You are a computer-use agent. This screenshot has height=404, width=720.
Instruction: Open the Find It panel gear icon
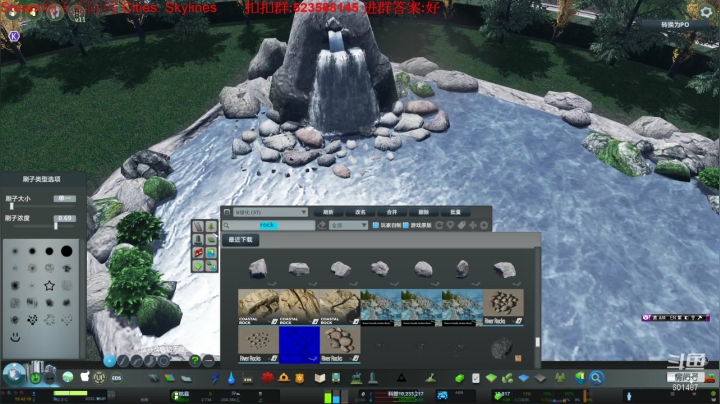click(x=484, y=225)
